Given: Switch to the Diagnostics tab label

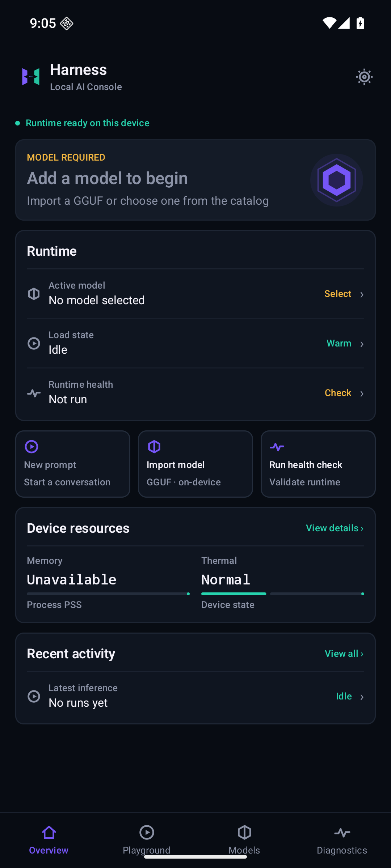Looking at the screenshot, I should (342, 850).
